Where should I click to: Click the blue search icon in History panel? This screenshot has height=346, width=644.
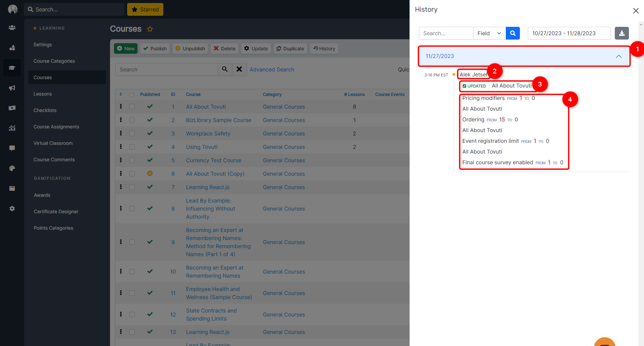(x=513, y=33)
